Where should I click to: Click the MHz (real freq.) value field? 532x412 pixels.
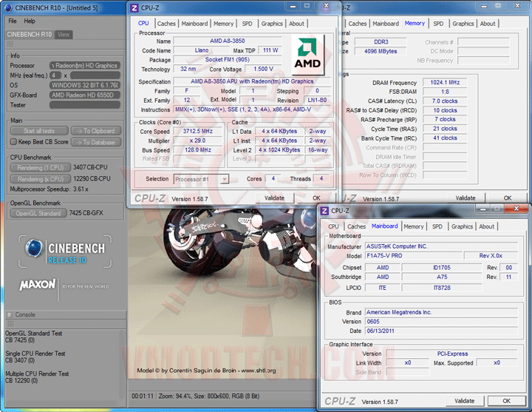(x=95, y=75)
